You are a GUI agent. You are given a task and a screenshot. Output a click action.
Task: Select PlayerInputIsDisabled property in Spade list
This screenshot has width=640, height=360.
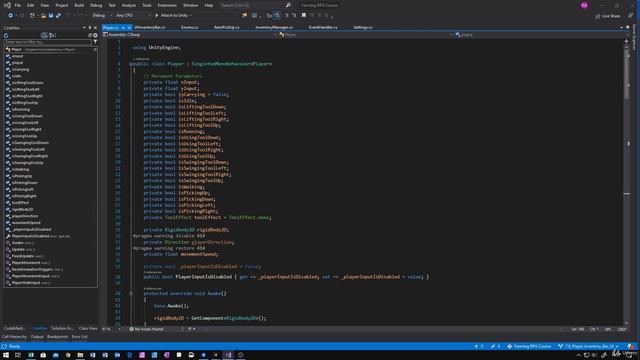30,236
